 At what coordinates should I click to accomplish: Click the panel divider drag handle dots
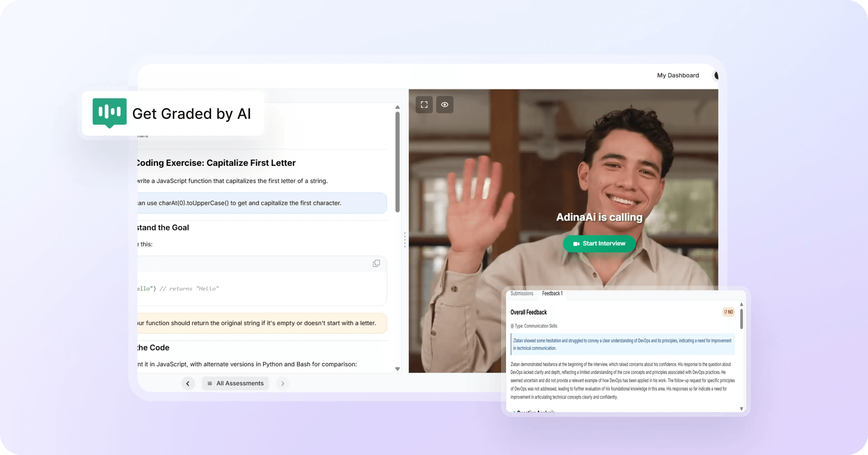(405, 240)
